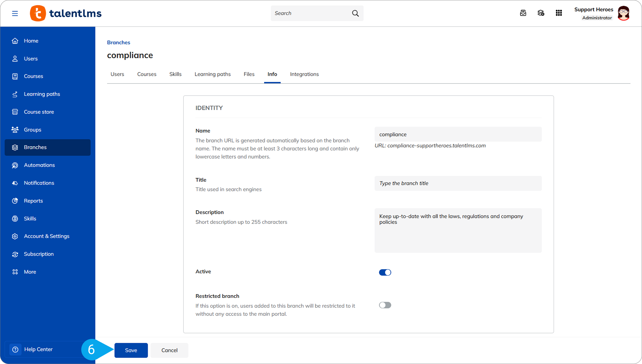Open Help Center link label

(x=38, y=349)
